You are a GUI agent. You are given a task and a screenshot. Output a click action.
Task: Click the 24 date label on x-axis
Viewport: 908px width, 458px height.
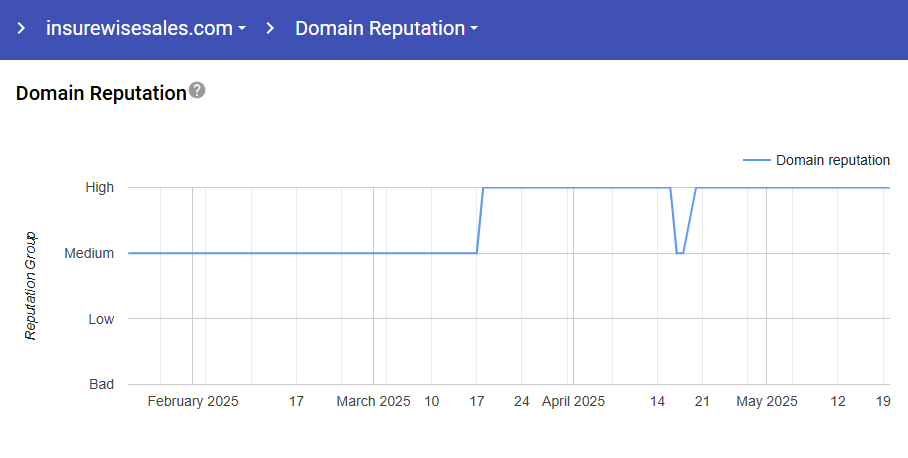522,401
